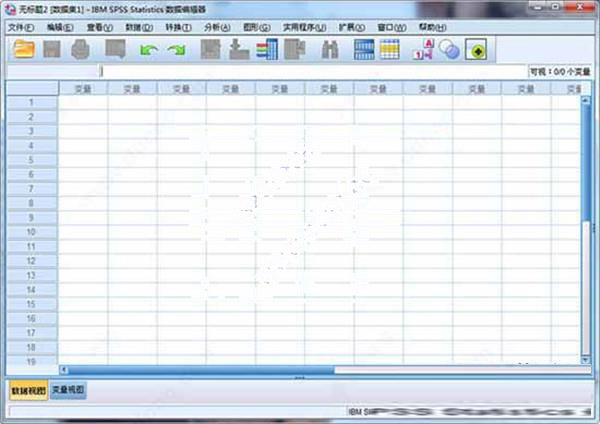Image resolution: width=600 pixels, height=424 pixels.
Task: Open the 转换(T) menu
Action: [178, 28]
